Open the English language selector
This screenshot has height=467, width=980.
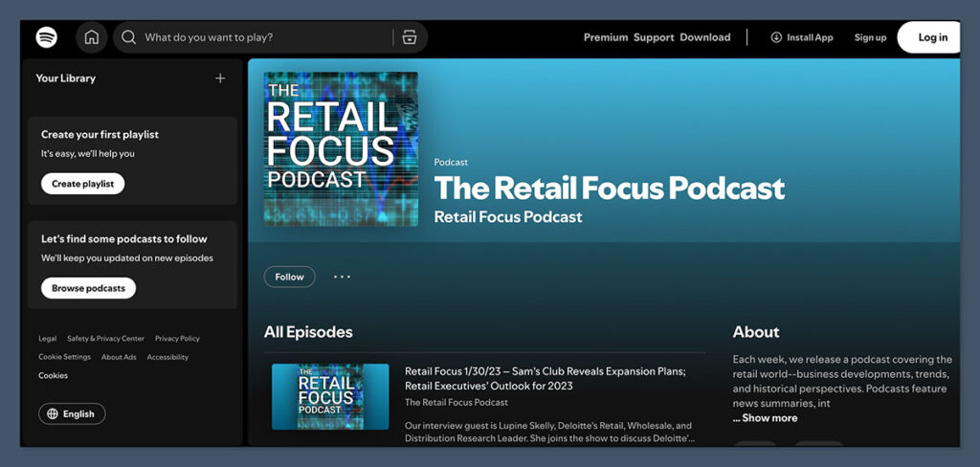pos(73,414)
